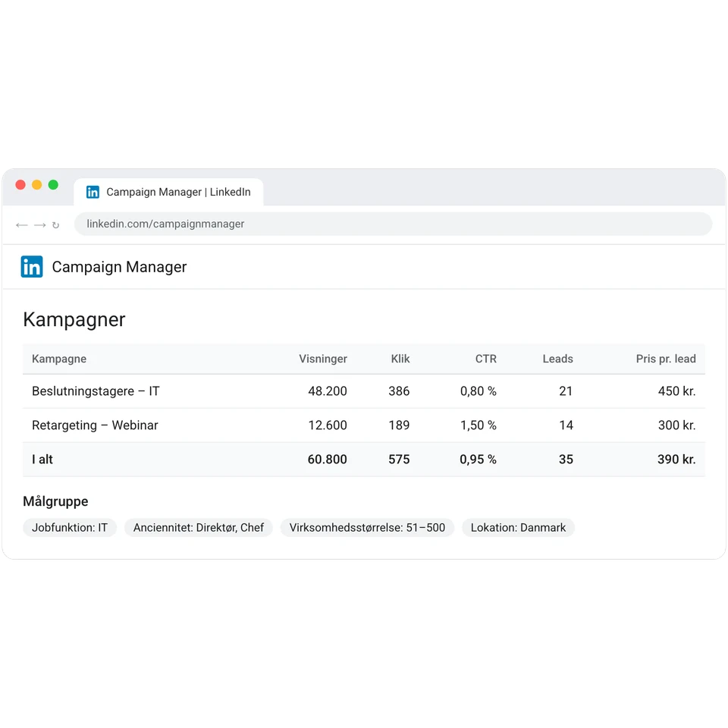This screenshot has height=728, width=728.
Task: Select the total 60.800 visninger value
Action: click(x=328, y=460)
